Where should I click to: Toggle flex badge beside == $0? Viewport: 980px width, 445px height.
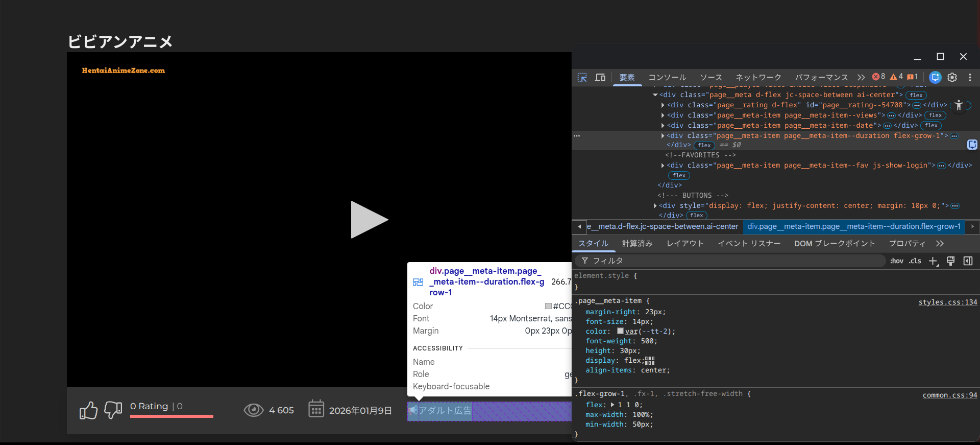(704, 146)
